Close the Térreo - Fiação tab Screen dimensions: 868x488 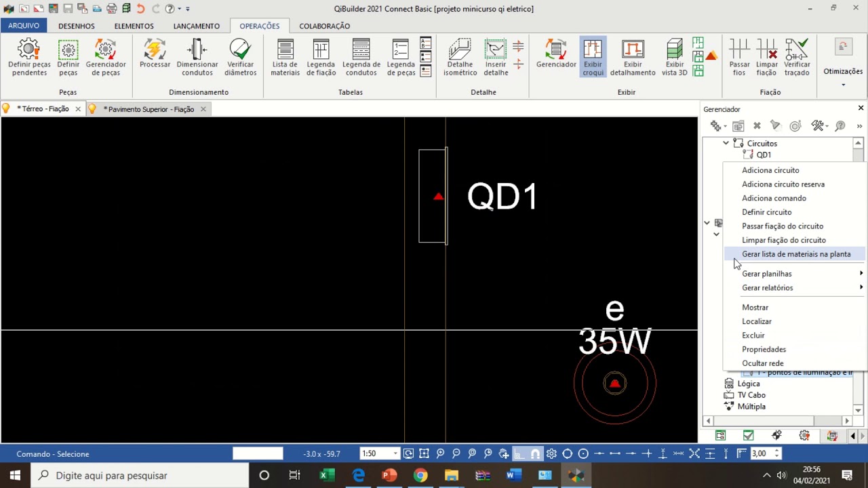78,109
